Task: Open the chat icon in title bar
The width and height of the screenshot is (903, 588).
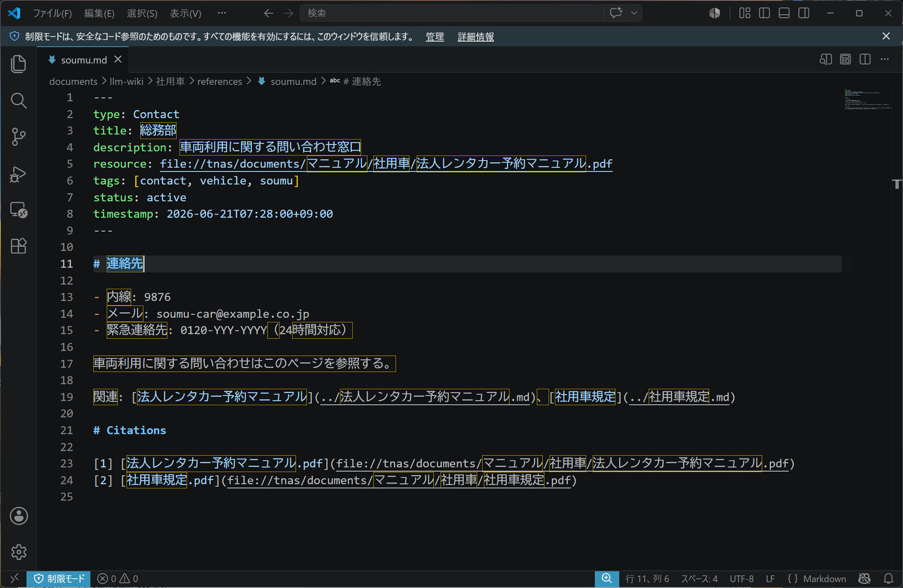Action: tap(616, 13)
